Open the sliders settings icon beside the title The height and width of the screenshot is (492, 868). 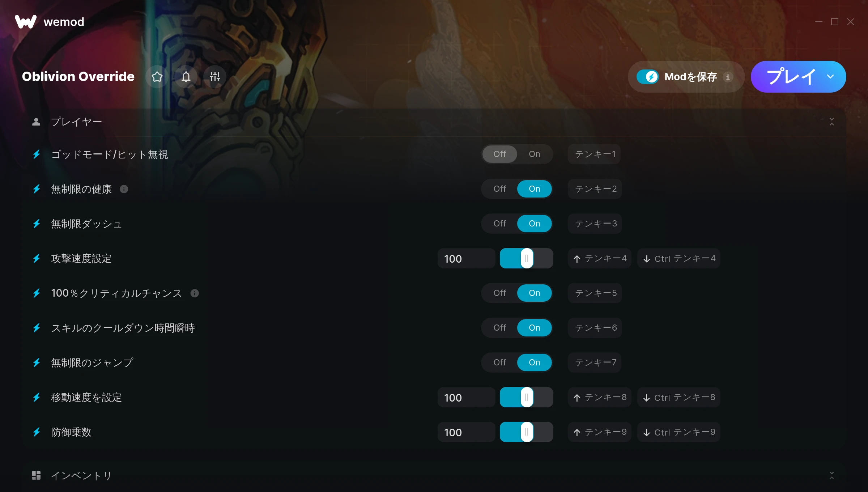coord(215,77)
